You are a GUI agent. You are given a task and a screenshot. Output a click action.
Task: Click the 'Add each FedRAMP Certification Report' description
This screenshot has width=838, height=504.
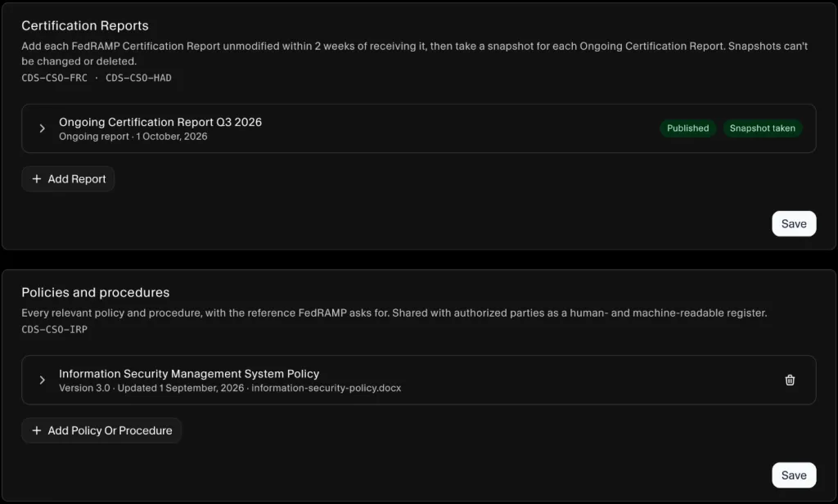[414, 53]
